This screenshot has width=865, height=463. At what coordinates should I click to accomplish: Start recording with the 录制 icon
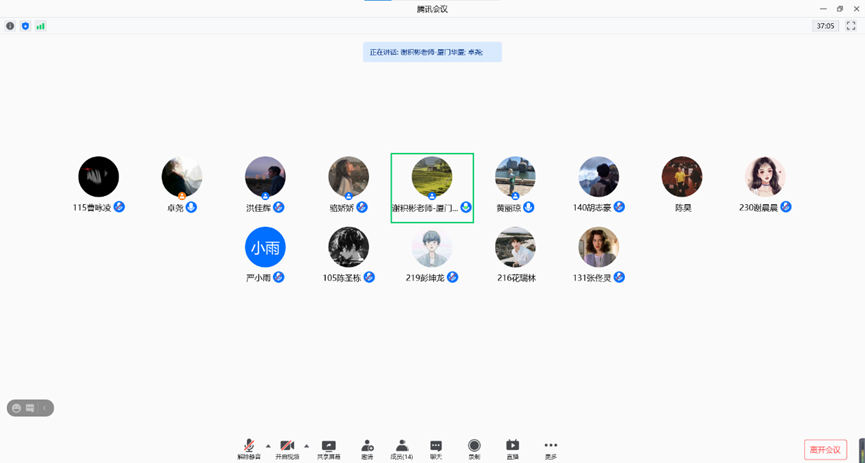coord(474,448)
